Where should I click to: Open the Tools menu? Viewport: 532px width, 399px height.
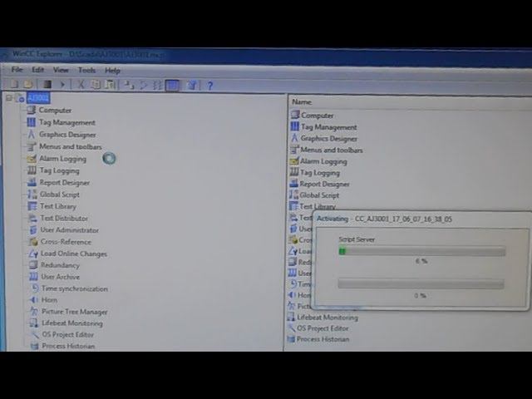coord(86,70)
